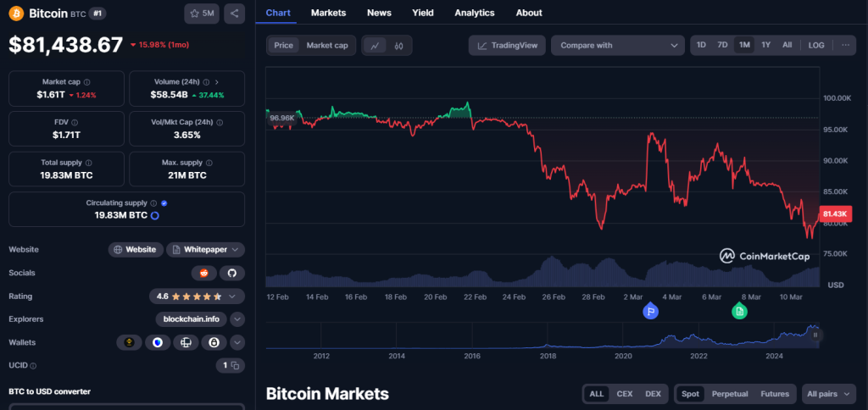Filter markets by DEX
Screen dimensions: 868x410
(x=654, y=394)
